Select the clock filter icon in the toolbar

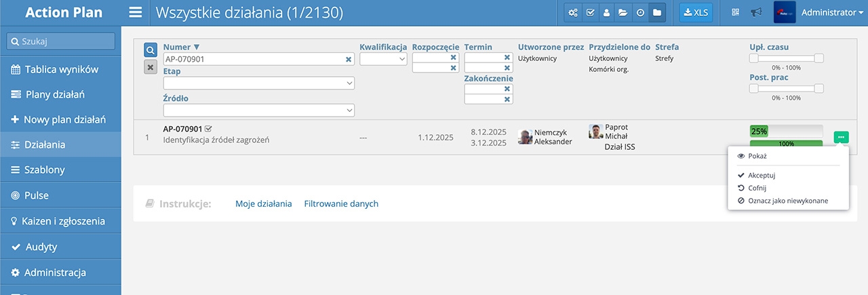coord(639,13)
